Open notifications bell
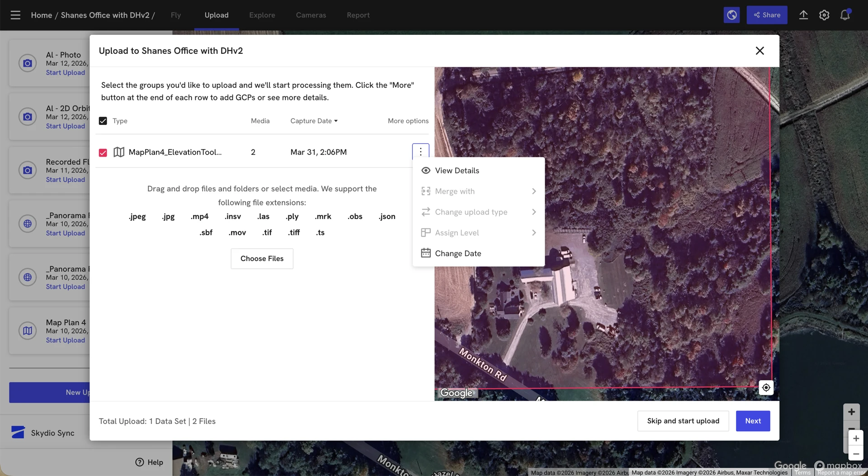The width and height of the screenshot is (868, 476). click(844, 15)
